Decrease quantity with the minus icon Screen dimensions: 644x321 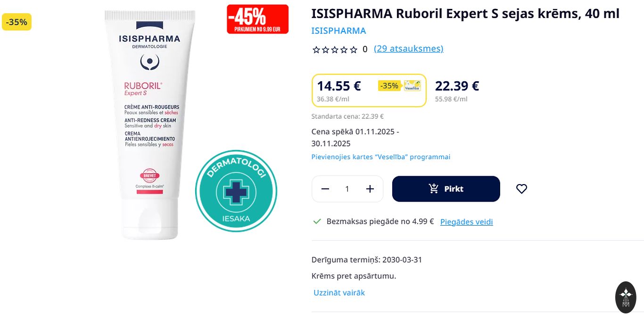[x=325, y=189]
